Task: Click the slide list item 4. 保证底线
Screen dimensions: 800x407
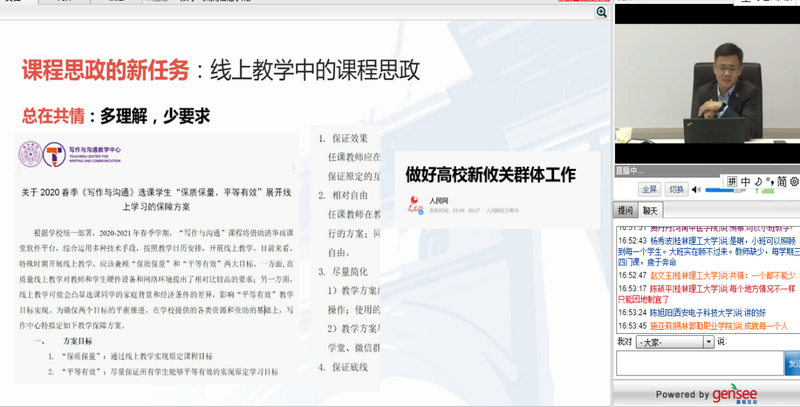Action: point(343,367)
